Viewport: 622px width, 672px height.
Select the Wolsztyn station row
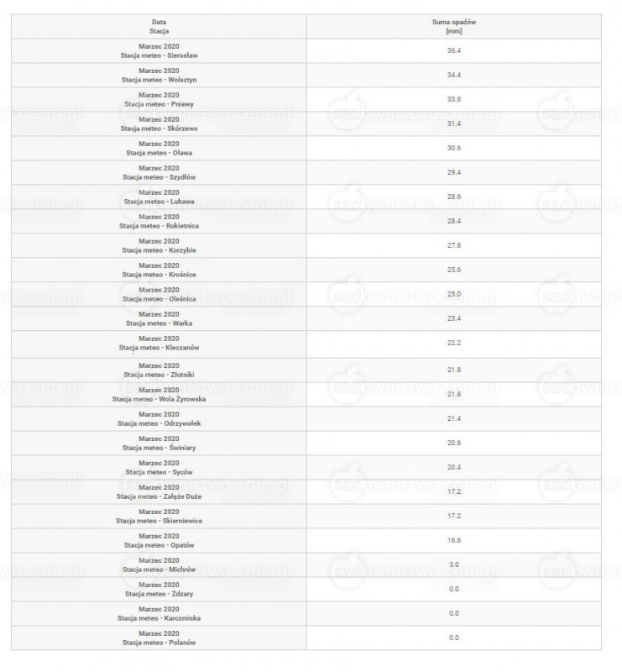(x=306, y=76)
